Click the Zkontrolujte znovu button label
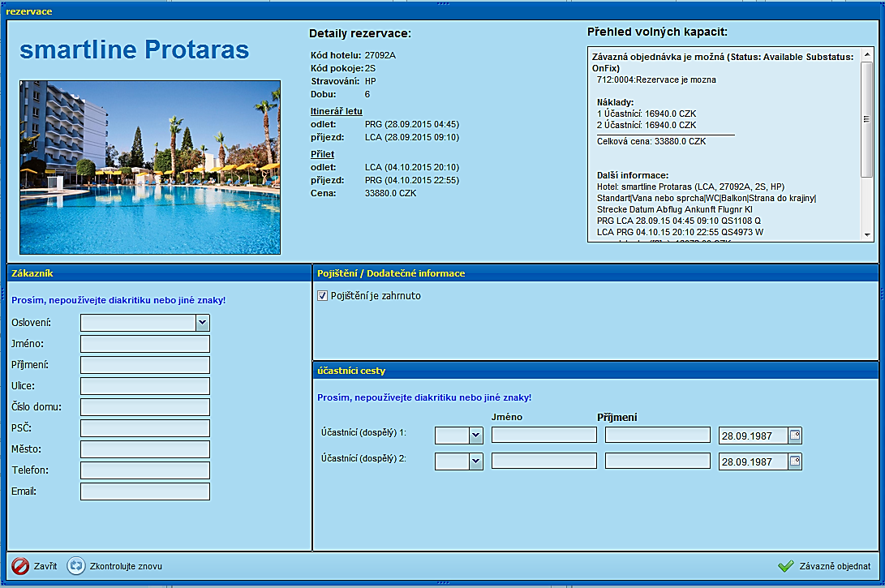Image resolution: width=885 pixels, height=588 pixels. [126, 566]
